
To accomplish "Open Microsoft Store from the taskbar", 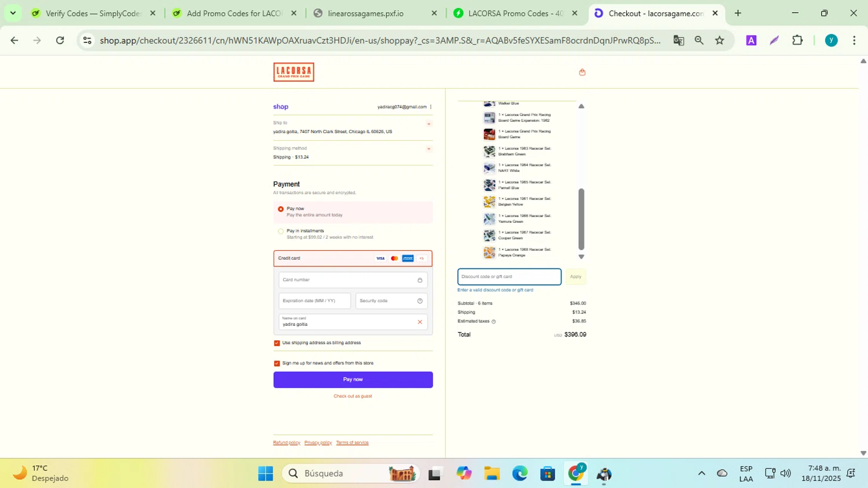I will [x=548, y=474].
